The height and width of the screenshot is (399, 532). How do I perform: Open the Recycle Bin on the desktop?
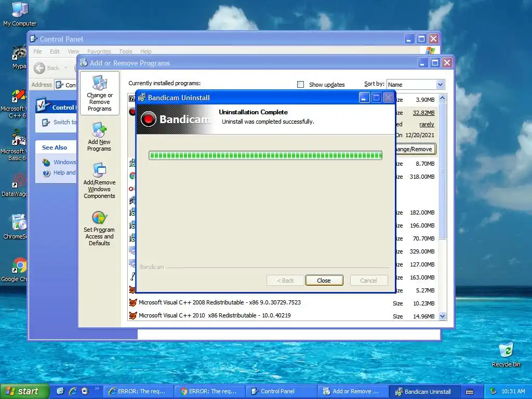pos(506,355)
